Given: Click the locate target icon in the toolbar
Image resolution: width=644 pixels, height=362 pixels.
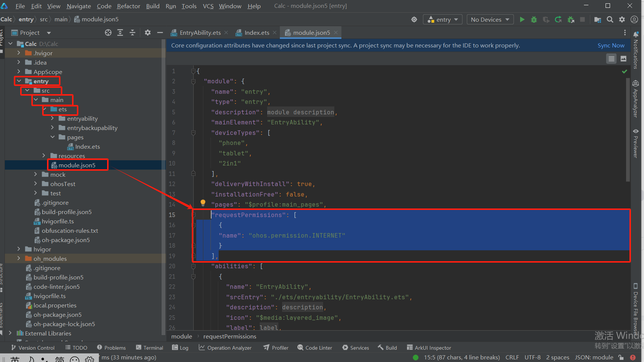Looking at the screenshot, I should [414, 19].
